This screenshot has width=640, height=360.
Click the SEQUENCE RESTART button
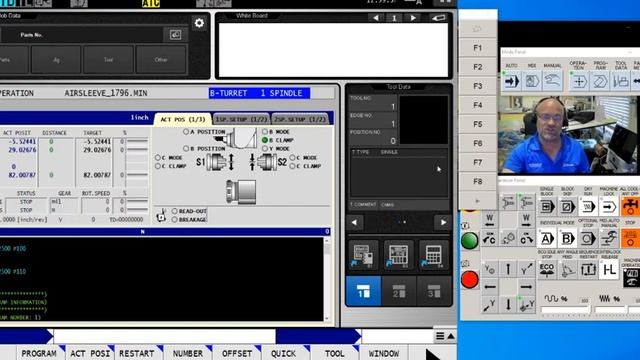(588, 269)
